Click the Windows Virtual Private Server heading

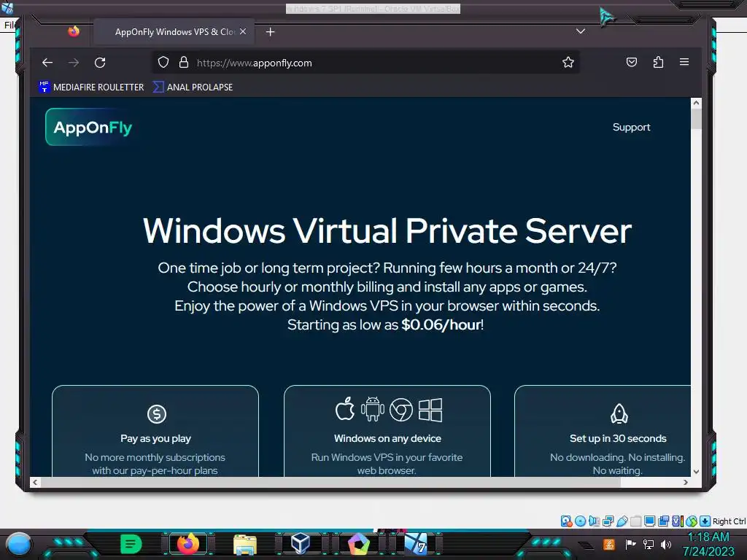point(387,231)
